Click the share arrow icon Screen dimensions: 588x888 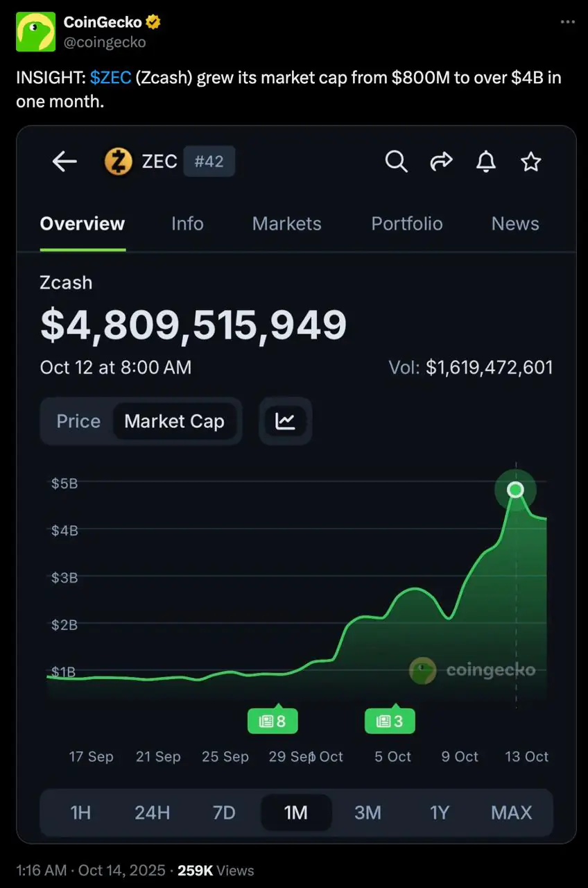tap(441, 162)
